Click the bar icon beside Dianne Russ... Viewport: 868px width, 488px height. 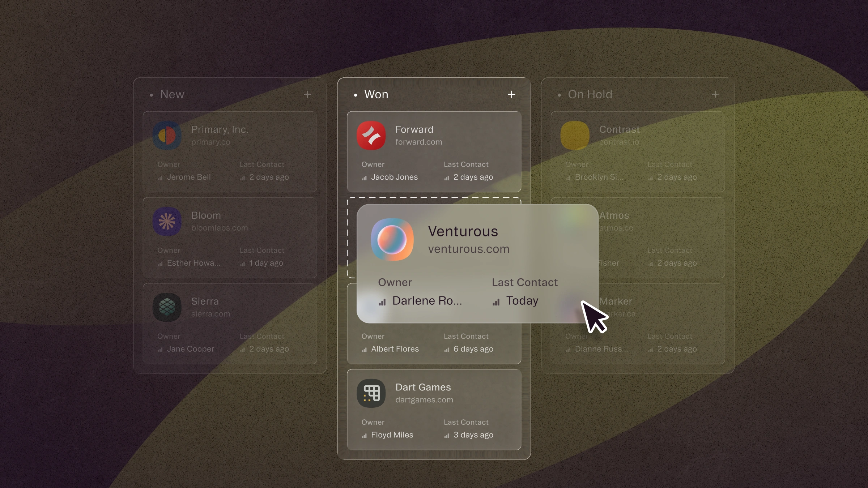568,350
